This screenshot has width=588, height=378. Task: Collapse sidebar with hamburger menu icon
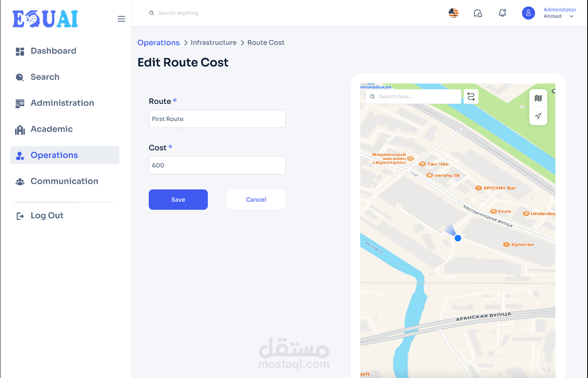point(121,19)
